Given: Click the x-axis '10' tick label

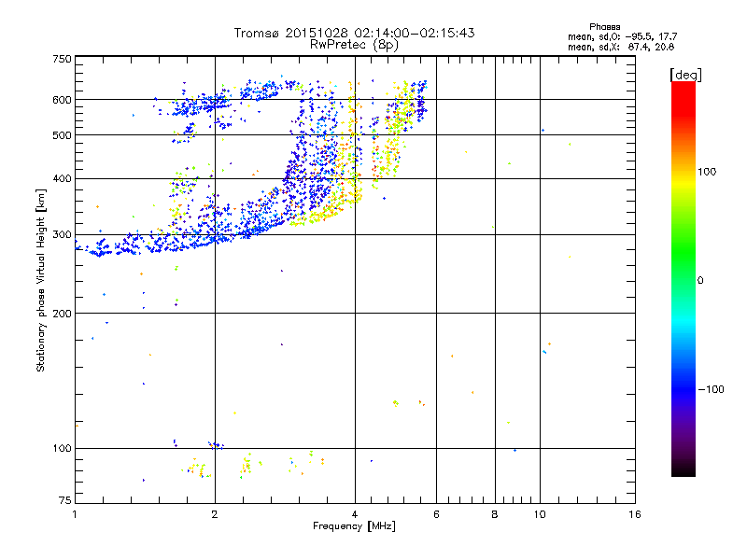Looking at the screenshot, I should click(x=540, y=514).
